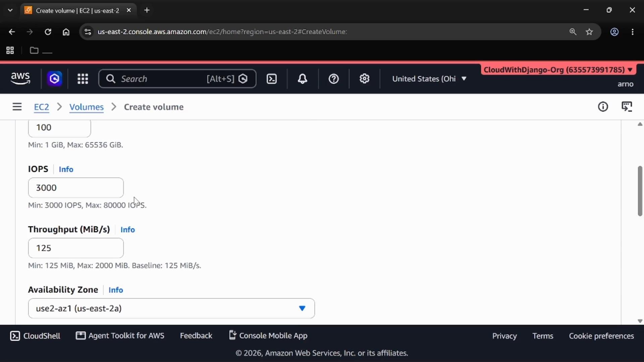Viewport: 644px width, 362px height.
Task: Open the settings gear in AWS header
Action: pos(364,79)
